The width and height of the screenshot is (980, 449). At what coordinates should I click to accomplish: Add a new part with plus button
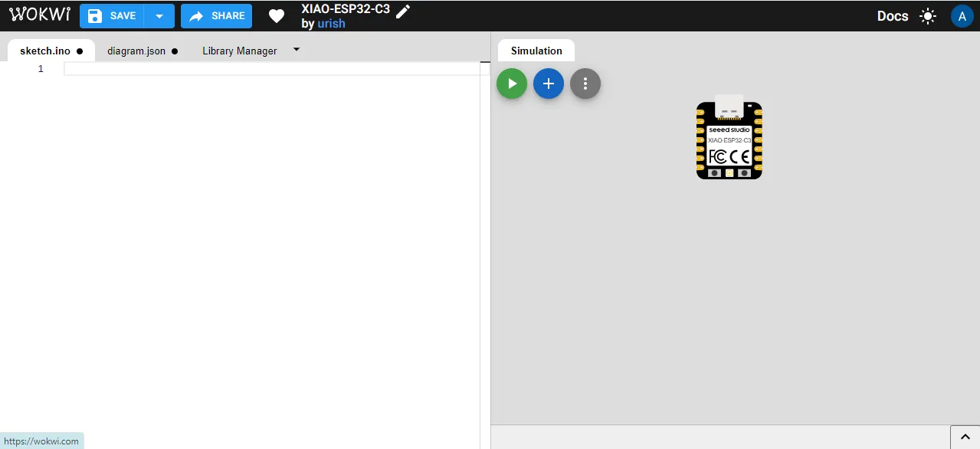(x=549, y=84)
